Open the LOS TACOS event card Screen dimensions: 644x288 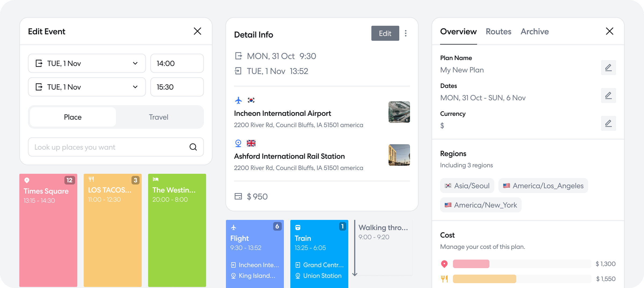click(113, 230)
